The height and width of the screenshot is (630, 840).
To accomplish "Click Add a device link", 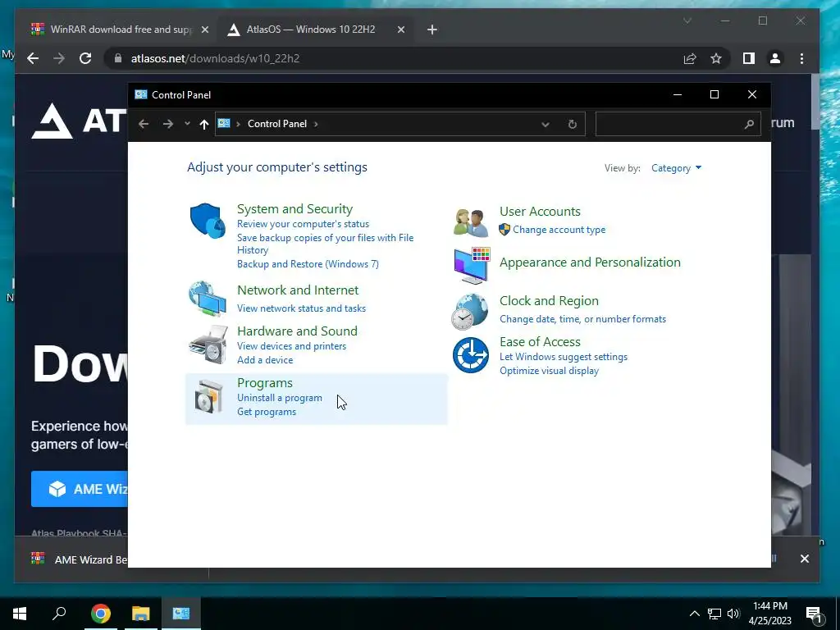I will [265, 360].
